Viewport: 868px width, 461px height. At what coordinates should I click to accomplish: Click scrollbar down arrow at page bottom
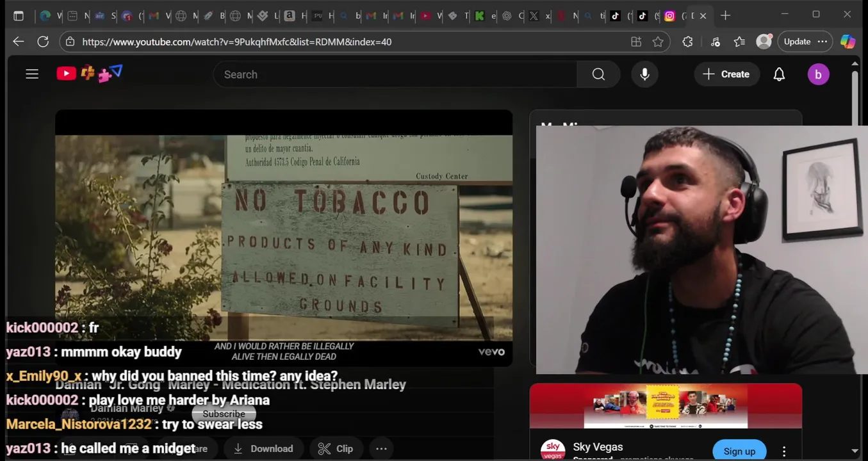tap(855, 451)
